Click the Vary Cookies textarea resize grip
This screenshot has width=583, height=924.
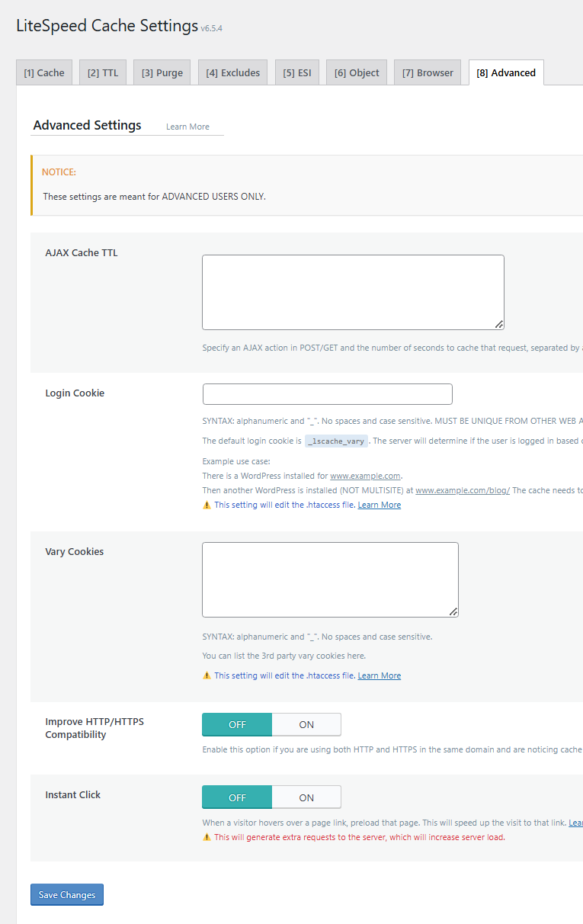click(453, 612)
